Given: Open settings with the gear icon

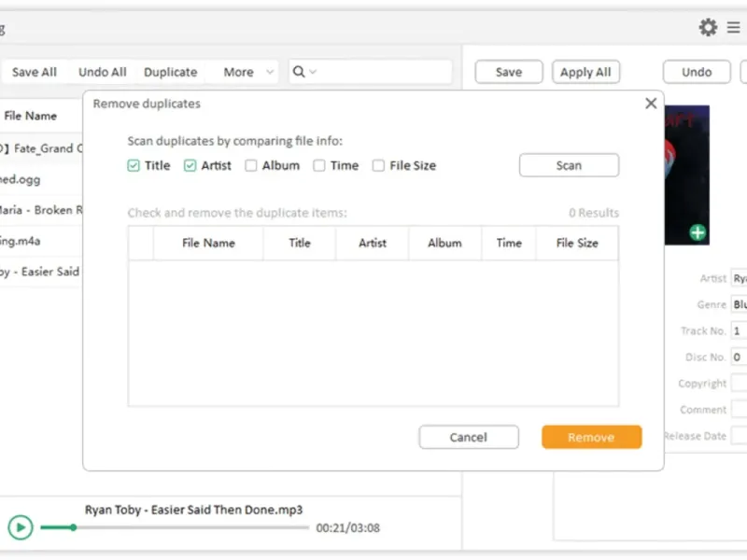Looking at the screenshot, I should tap(708, 28).
